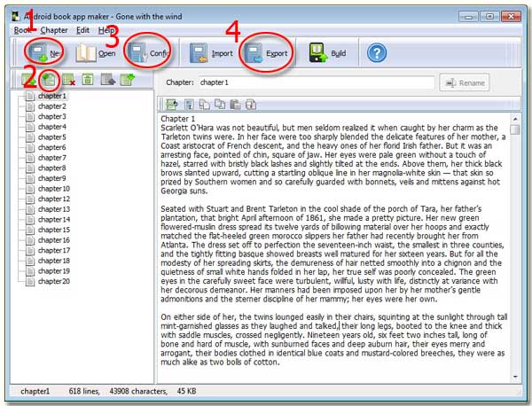Click the green undo-arrow icon above the text
Image resolution: width=532 pixels, height=406 pixels.
click(x=171, y=105)
